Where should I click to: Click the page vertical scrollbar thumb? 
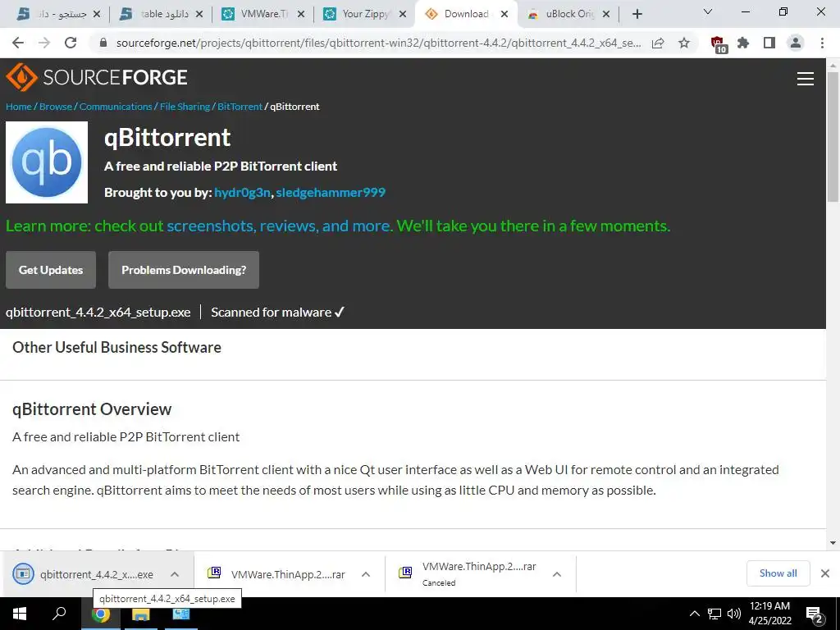[x=833, y=136]
